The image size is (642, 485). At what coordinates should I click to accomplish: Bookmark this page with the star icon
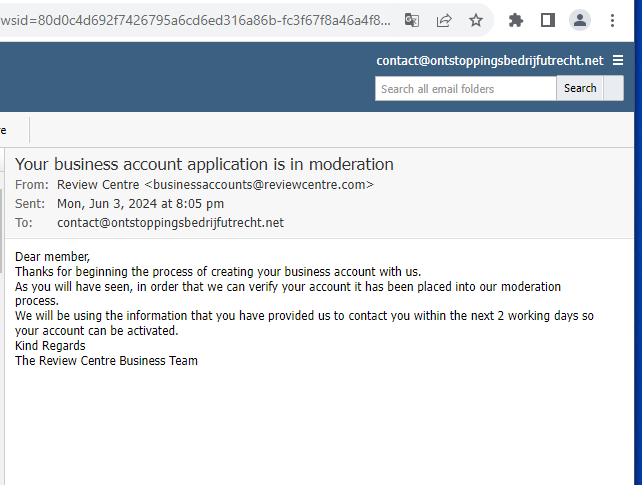click(476, 20)
